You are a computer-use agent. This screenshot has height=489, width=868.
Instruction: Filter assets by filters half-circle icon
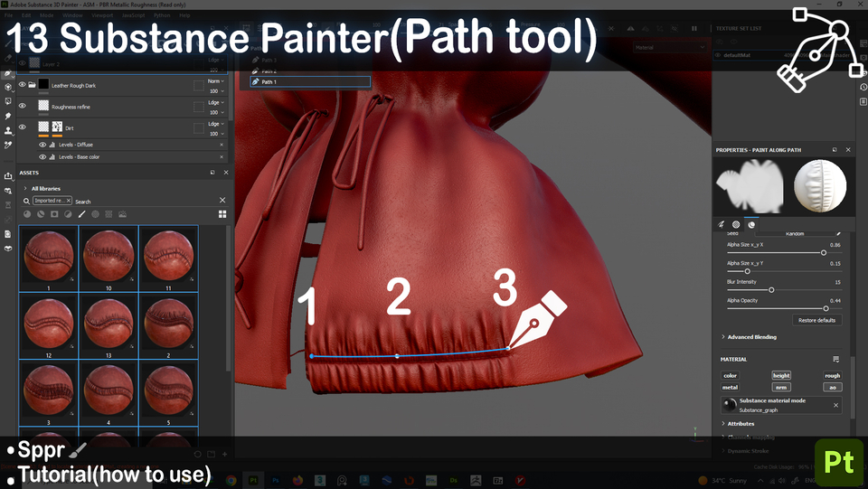pyautogui.click(x=68, y=214)
